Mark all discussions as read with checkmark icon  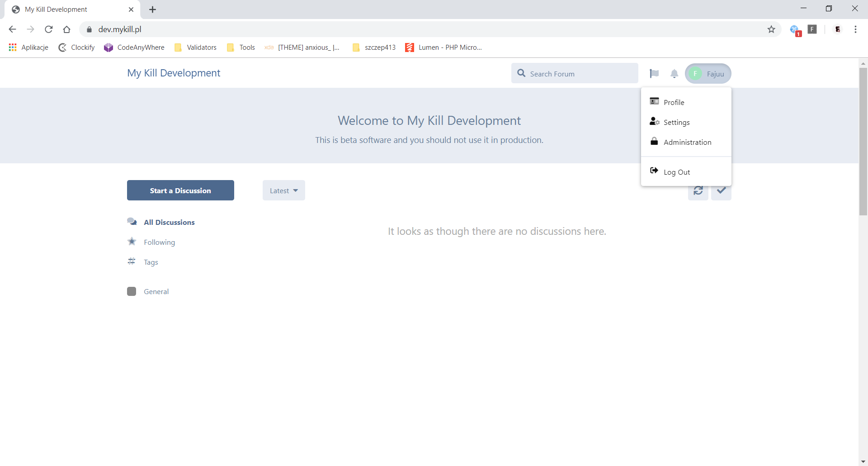pos(721,190)
